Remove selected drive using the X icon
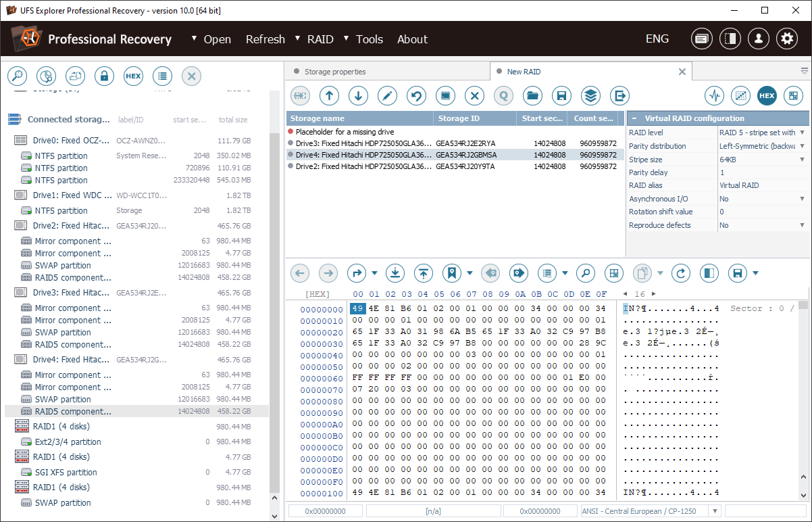Viewport: 812px width, 522px height. (474, 96)
